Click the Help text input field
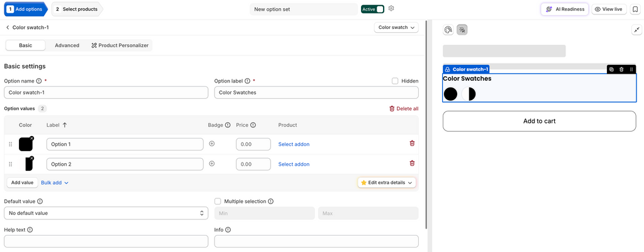The image size is (644, 252). [x=106, y=241]
